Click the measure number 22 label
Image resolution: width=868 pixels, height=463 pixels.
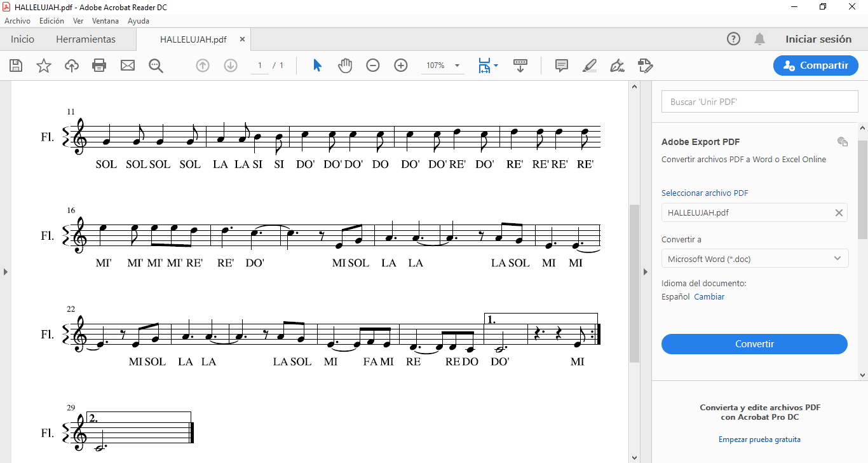point(71,309)
